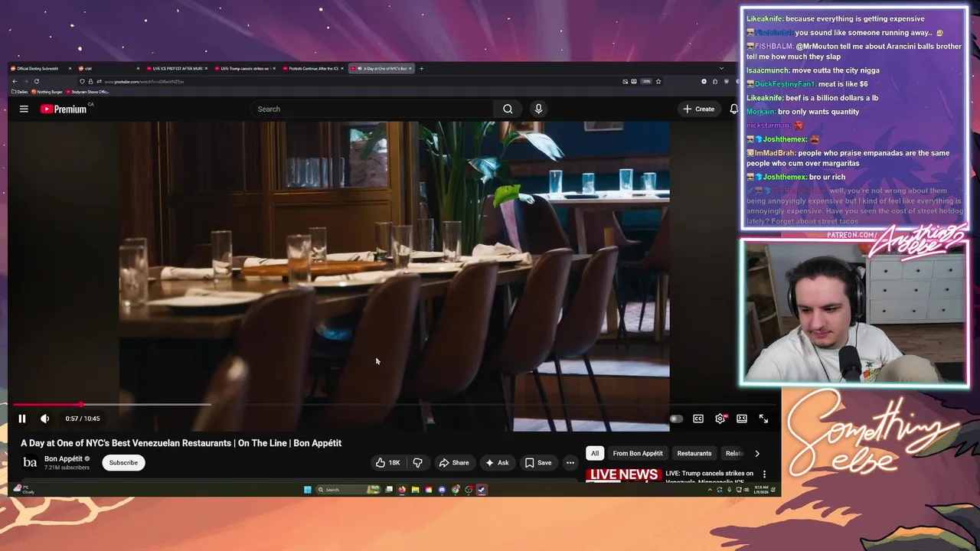Viewport: 980px width, 551px height.
Task: Subscribe to the Bon Appétit channel
Action: coord(123,462)
